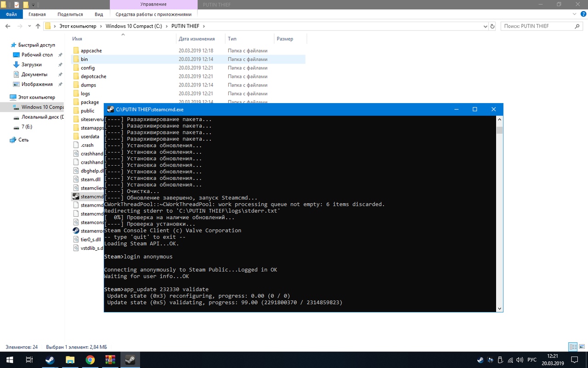Open the Главная ribbon tab

37,14
